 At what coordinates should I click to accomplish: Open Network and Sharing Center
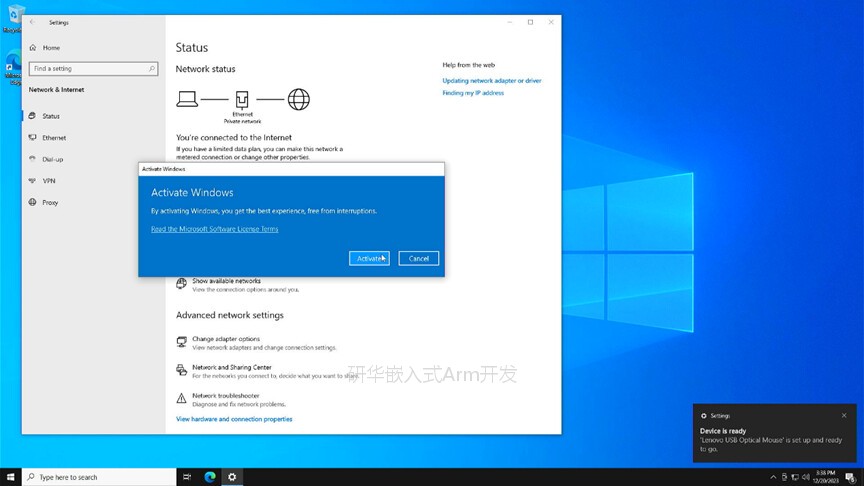click(x=232, y=367)
